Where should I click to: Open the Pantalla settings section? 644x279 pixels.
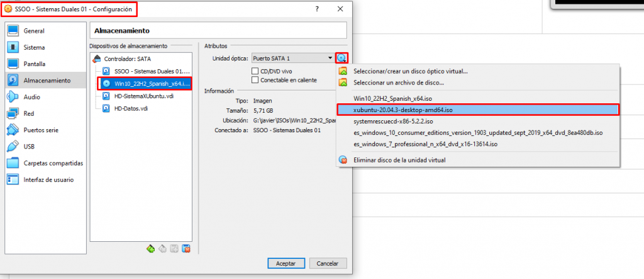[x=35, y=64]
